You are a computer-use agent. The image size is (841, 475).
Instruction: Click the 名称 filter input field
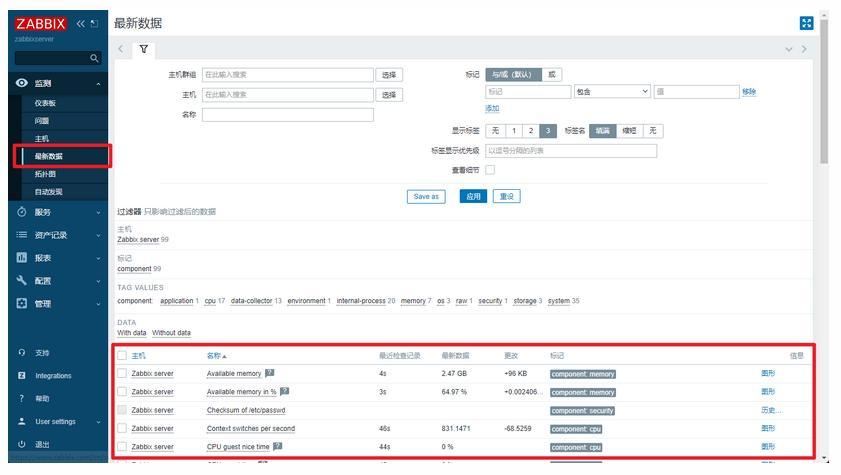click(287, 114)
